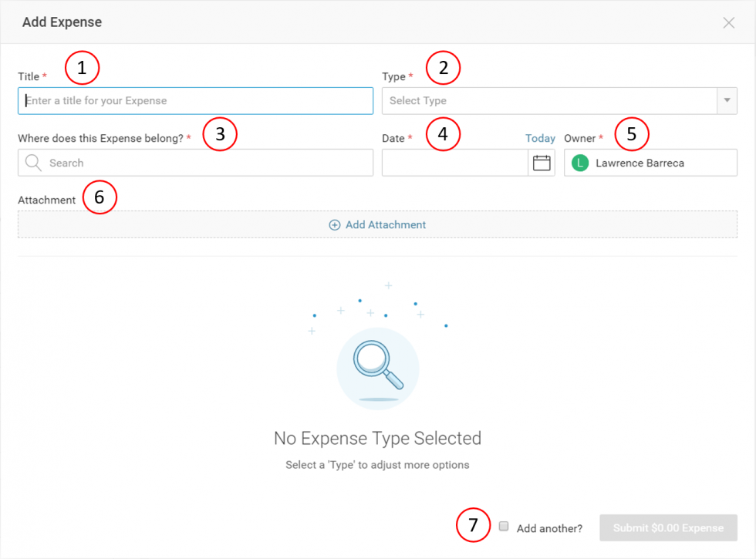Toggle Add another before submitting
756x559 pixels.
click(x=504, y=527)
